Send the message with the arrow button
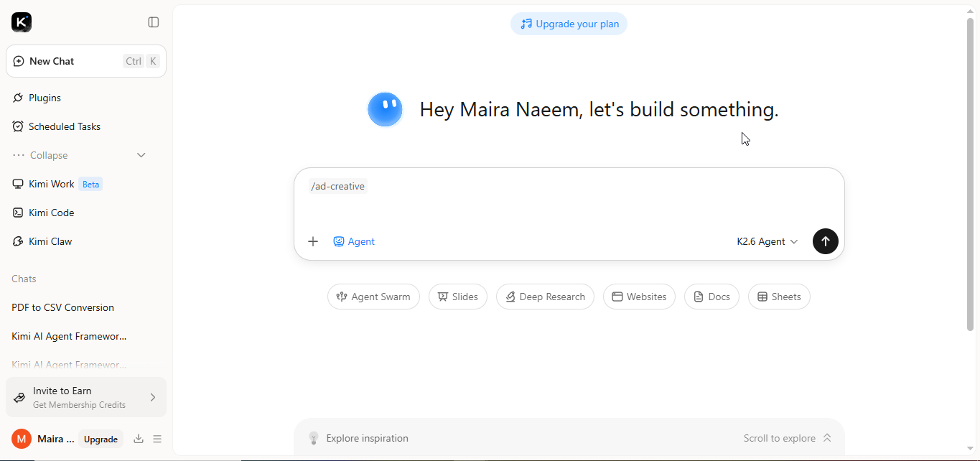Screen dimensions: 980x461 click(826, 241)
